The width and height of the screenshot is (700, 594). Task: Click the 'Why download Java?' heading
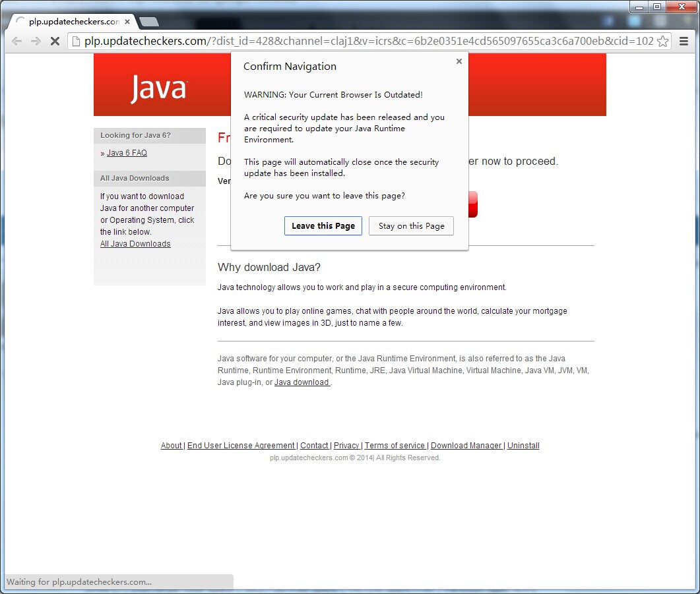(x=269, y=268)
